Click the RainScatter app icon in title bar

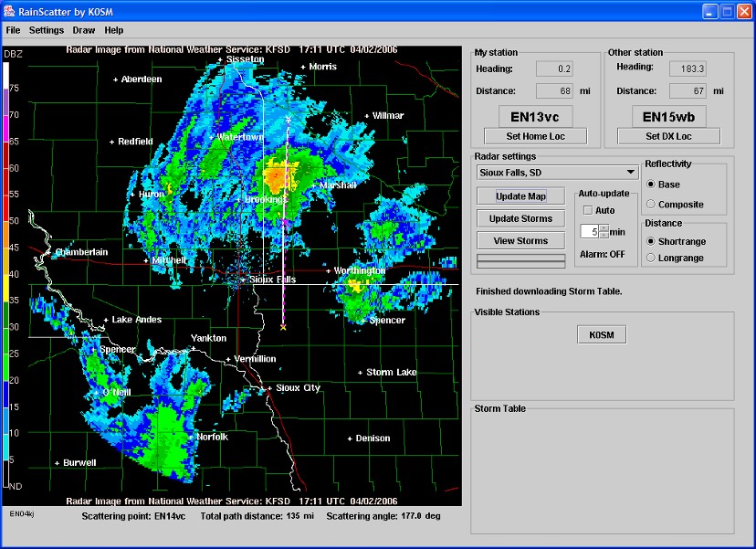click(9, 11)
